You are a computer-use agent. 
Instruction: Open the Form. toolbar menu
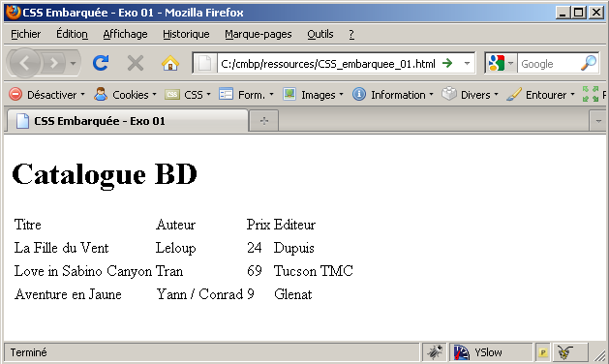click(246, 95)
